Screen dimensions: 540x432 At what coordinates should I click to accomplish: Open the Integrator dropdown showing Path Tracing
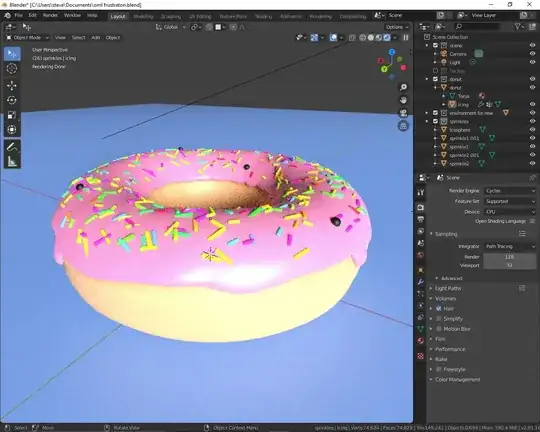tap(510, 246)
